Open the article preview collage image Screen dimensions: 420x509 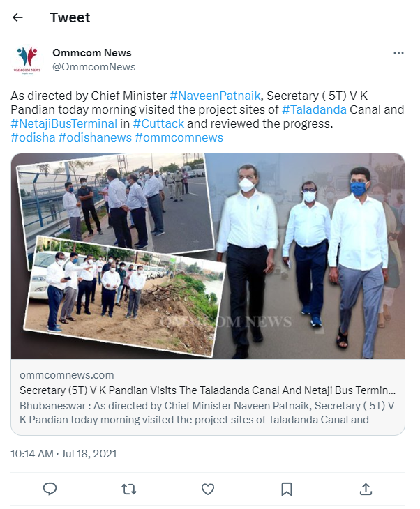[x=208, y=256]
